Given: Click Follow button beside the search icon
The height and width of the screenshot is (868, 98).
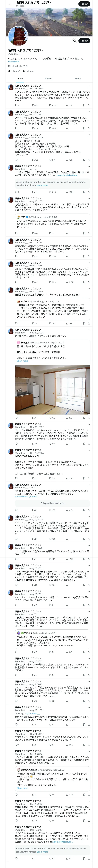Looking at the screenshot, I should [84, 41].
